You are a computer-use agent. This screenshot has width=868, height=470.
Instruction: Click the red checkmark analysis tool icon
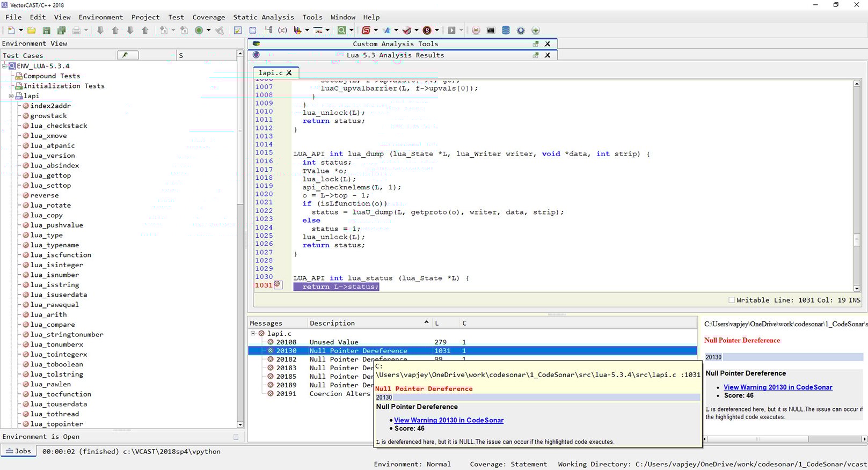coord(407,31)
